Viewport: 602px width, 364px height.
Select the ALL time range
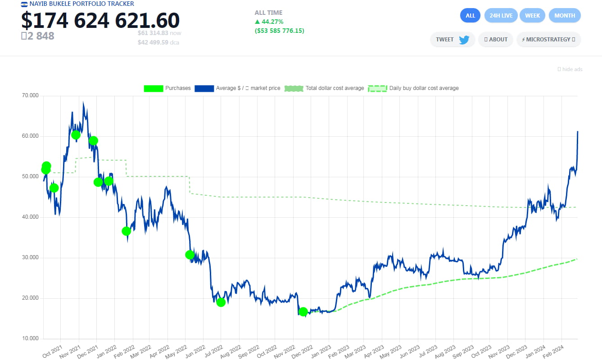(470, 16)
